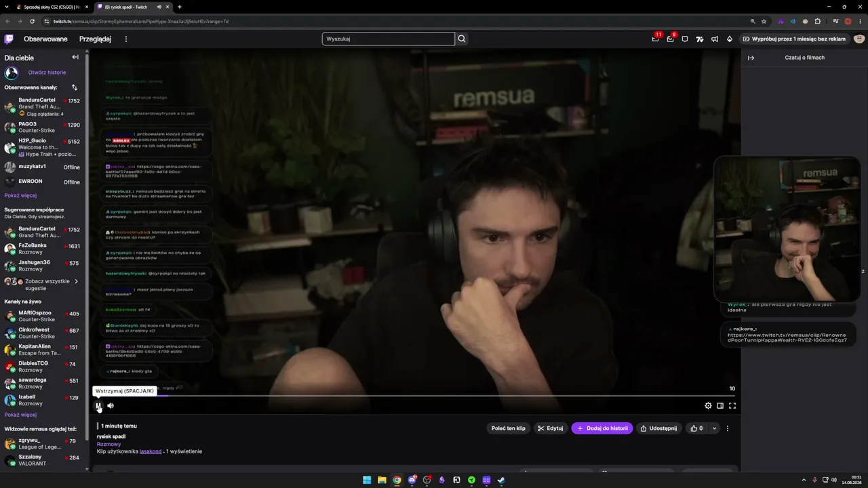This screenshot has width=868, height=488.
Task: Open the user avatar menu
Action: 859,39
